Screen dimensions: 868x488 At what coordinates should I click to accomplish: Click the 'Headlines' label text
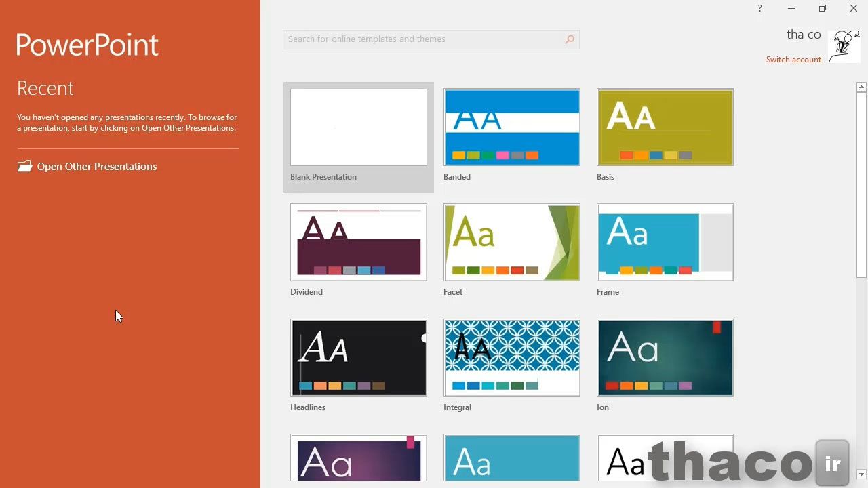coord(308,407)
